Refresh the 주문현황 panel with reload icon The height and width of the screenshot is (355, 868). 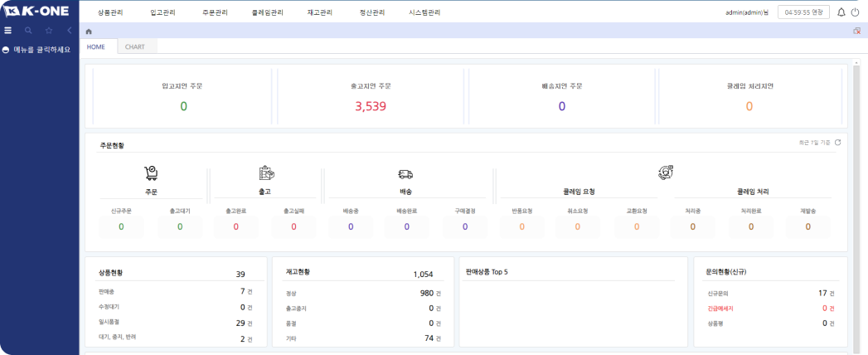click(838, 143)
